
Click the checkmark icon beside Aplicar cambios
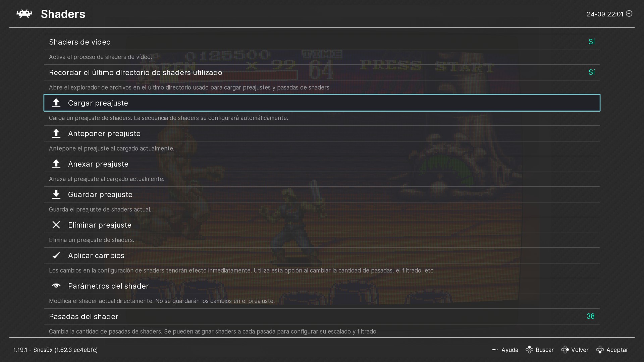click(56, 255)
